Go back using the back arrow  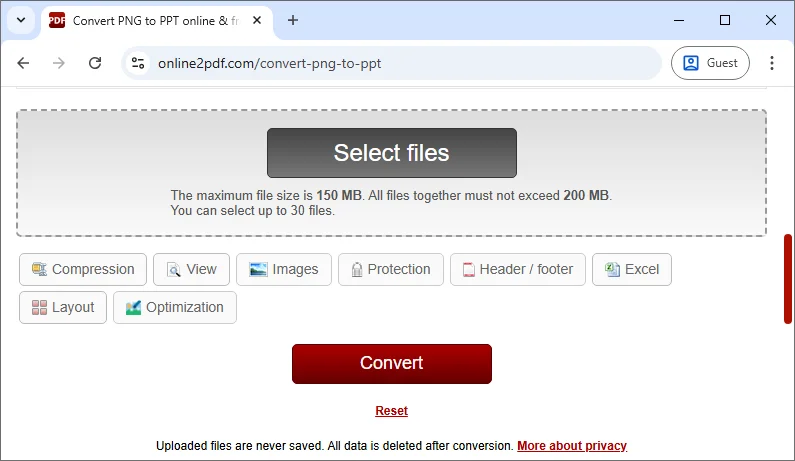(x=24, y=63)
